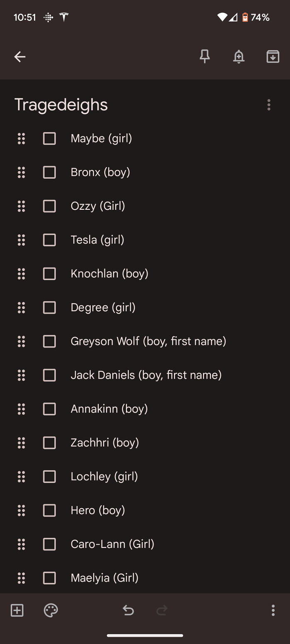Open the add attachment plus box icon

pyautogui.click(x=17, y=610)
